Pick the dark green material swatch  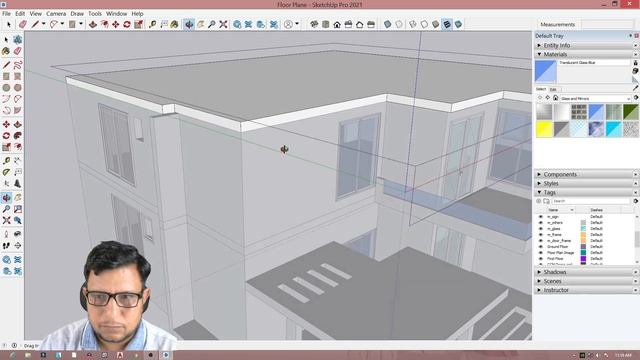coord(631,112)
